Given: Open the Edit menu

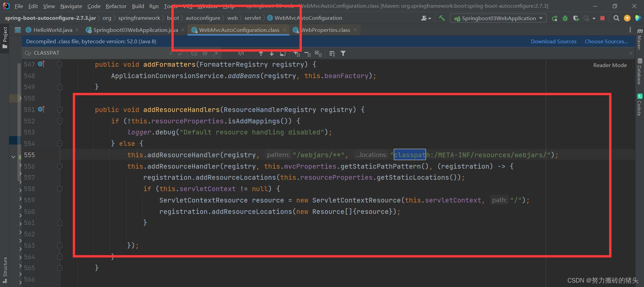Looking at the screenshot, I should (x=33, y=6).
